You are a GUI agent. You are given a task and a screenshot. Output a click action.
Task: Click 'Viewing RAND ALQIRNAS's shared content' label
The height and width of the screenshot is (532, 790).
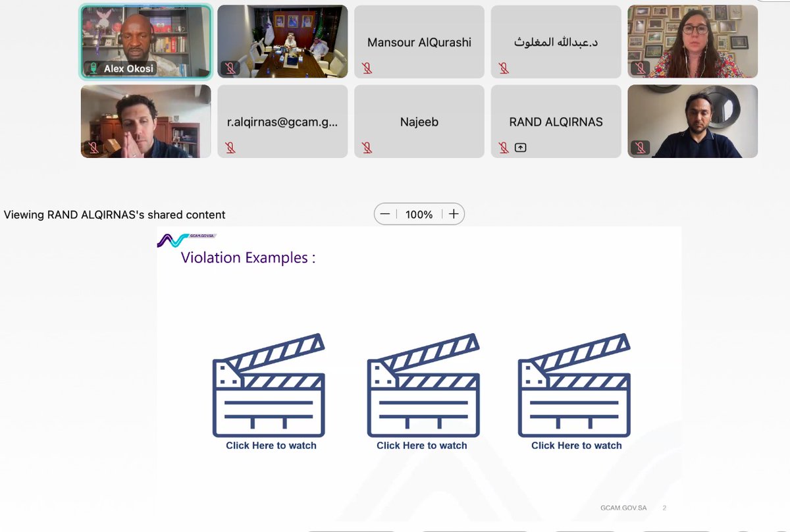pyautogui.click(x=115, y=215)
